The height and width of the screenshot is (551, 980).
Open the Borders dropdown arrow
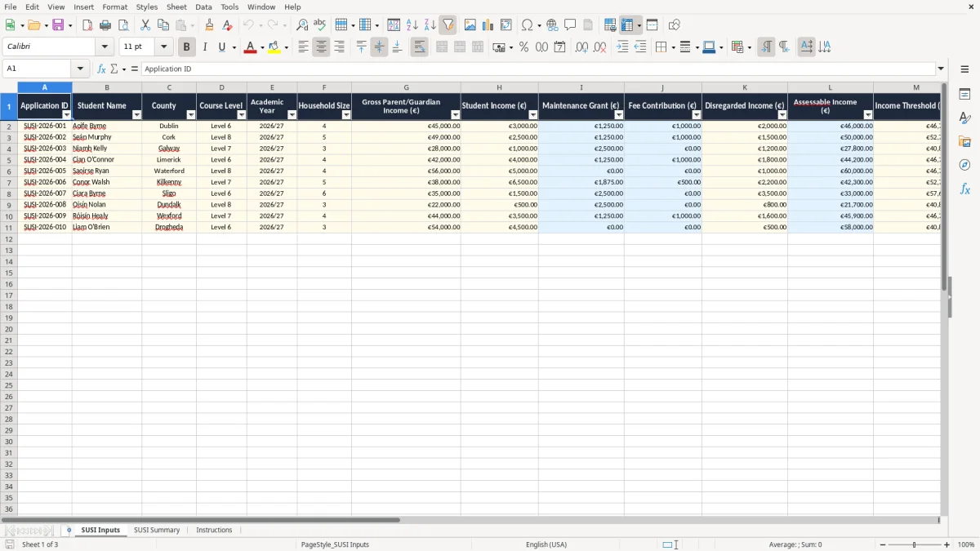point(672,47)
